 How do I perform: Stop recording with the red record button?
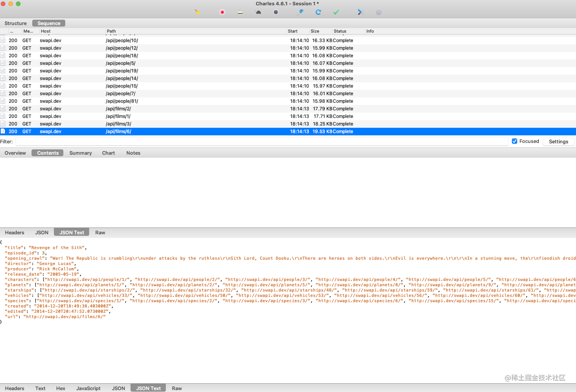(x=222, y=12)
